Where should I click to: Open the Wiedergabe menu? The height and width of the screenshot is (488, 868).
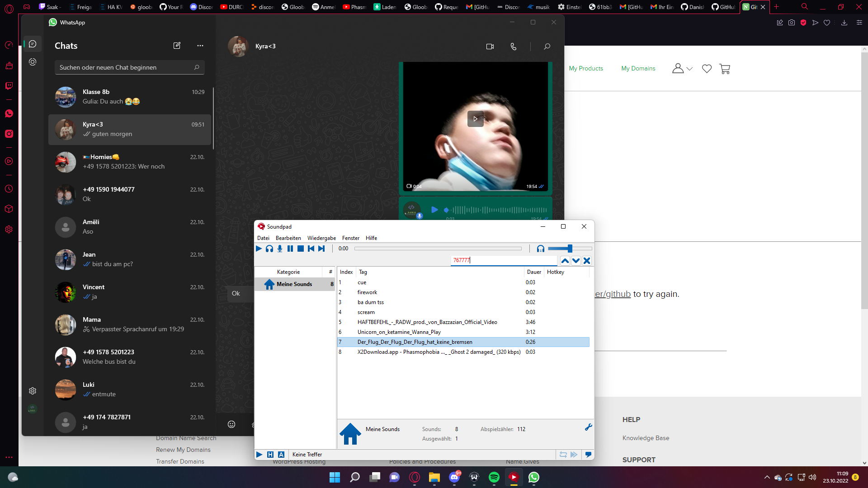point(321,238)
